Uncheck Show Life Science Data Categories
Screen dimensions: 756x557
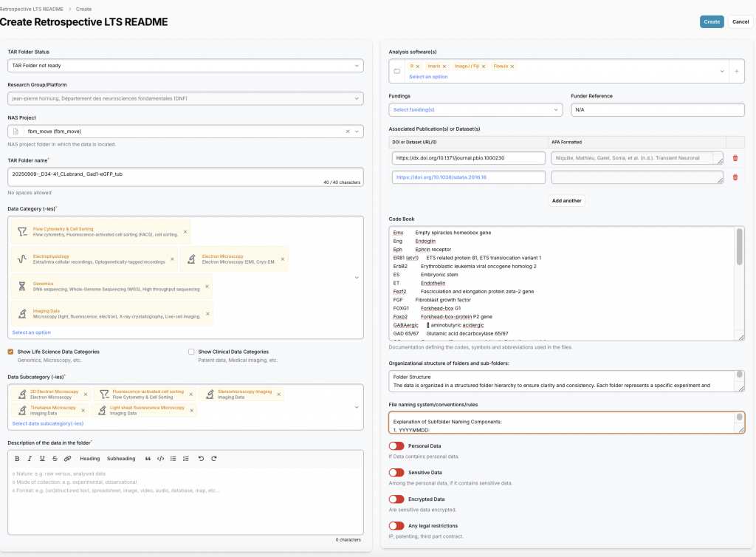click(x=10, y=352)
